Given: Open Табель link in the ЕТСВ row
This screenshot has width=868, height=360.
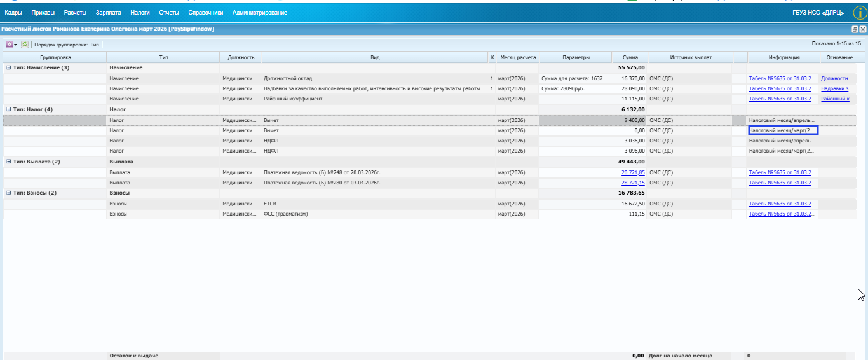Looking at the screenshot, I should pyautogui.click(x=782, y=204).
